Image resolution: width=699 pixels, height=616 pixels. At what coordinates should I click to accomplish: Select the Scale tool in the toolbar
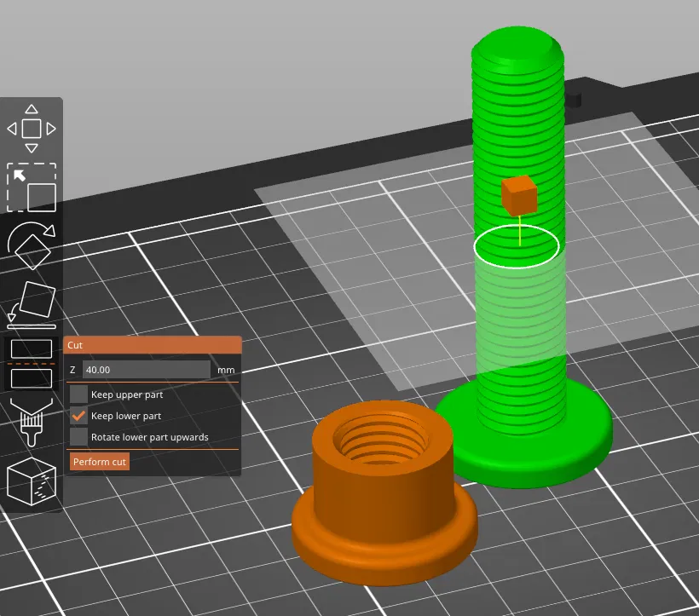[x=32, y=187]
